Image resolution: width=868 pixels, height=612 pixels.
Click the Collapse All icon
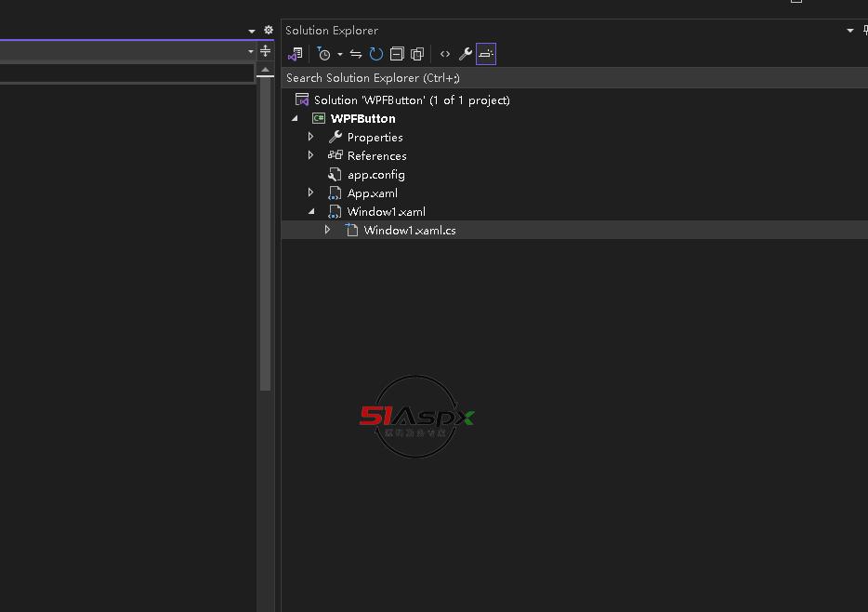tap(397, 54)
